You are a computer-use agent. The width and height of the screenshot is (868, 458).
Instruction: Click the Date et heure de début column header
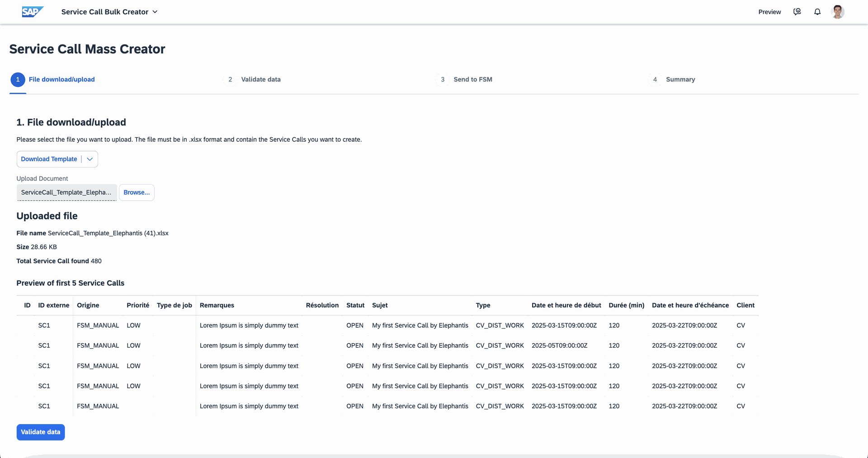(566, 305)
